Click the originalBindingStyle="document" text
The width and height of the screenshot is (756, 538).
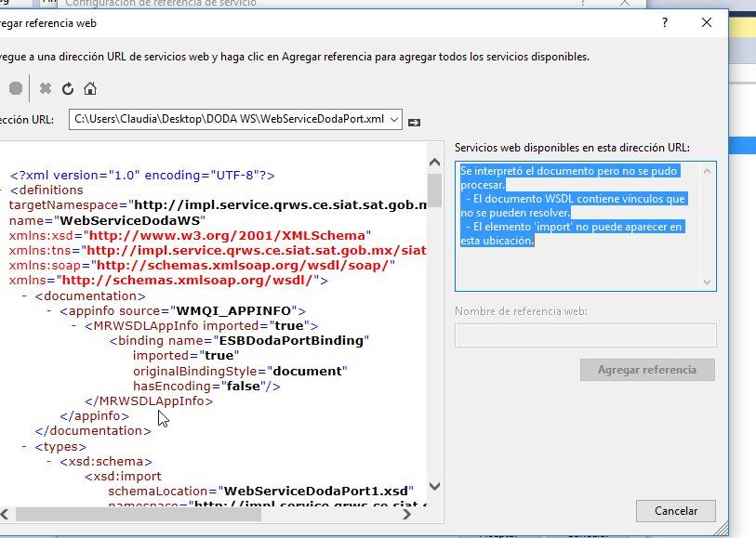(240, 371)
